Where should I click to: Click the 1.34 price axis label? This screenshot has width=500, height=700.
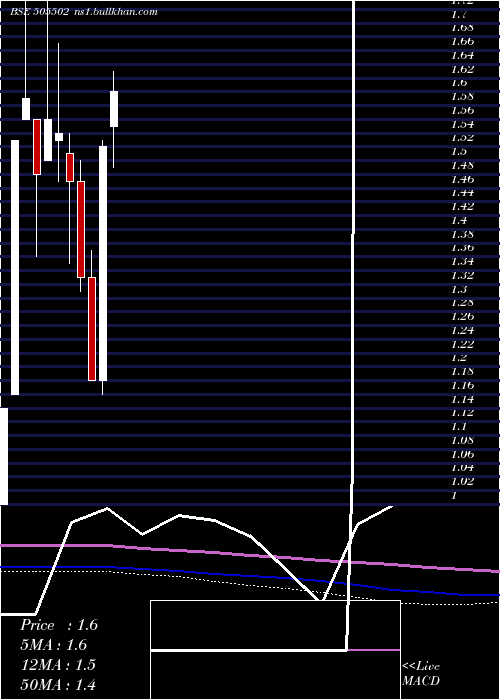click(462, 262)
